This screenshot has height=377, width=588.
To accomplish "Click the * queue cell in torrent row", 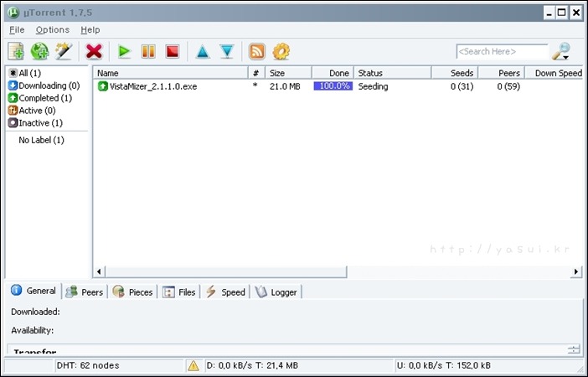I will tap(255, 85).
